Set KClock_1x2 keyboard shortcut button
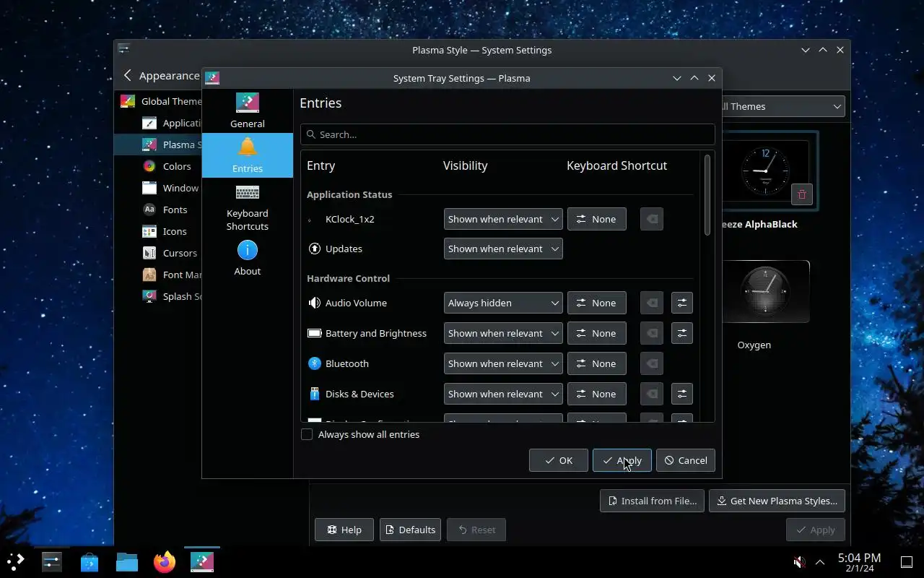 pyautogui.click(x=597, y=219)
